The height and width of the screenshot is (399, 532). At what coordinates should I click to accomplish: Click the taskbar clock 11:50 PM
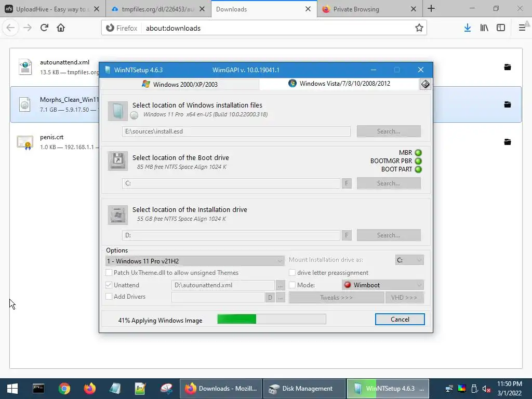pos(509,384)
